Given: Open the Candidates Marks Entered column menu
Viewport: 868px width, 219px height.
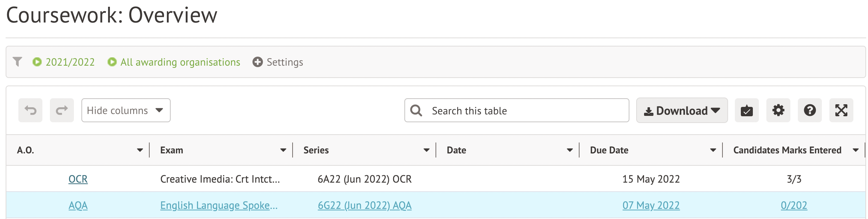Looking at the screenshot, I should (x=856, y=150).
